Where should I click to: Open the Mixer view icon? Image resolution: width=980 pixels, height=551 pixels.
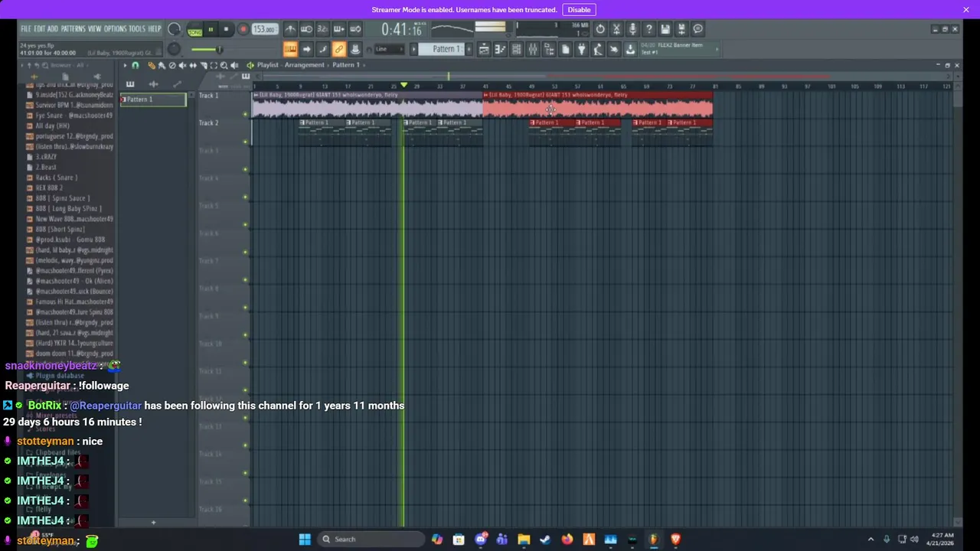pos(532,49)
